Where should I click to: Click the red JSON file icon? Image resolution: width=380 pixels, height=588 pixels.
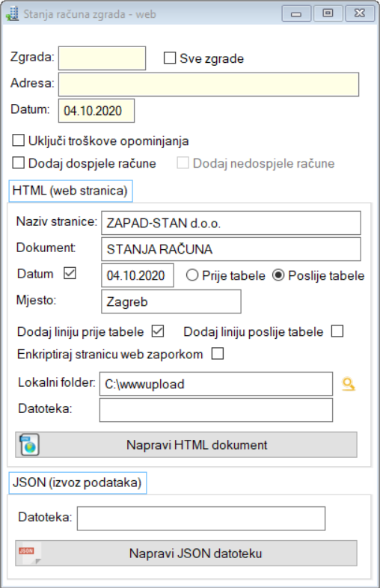tap(29, 553)
